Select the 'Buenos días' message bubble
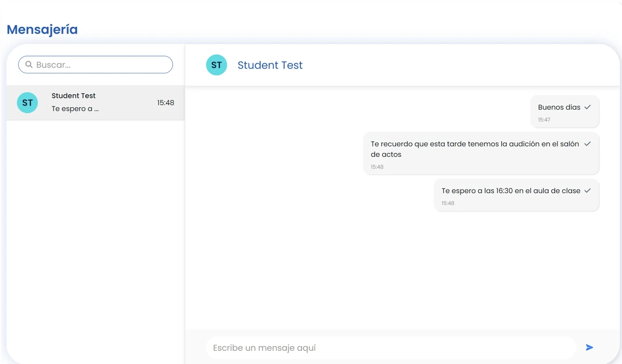The image size is (622, 364). click(x=559, y=107)
